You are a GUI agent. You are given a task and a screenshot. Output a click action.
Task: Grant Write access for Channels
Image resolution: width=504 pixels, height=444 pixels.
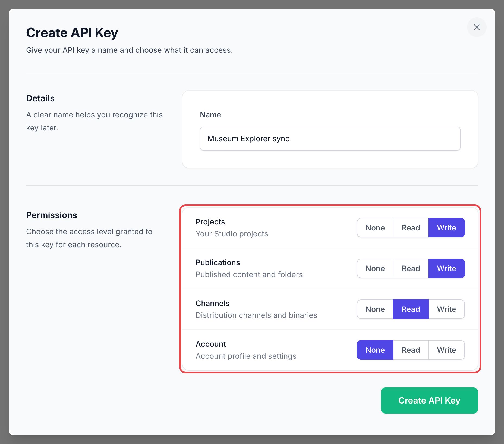click(446, 309)
